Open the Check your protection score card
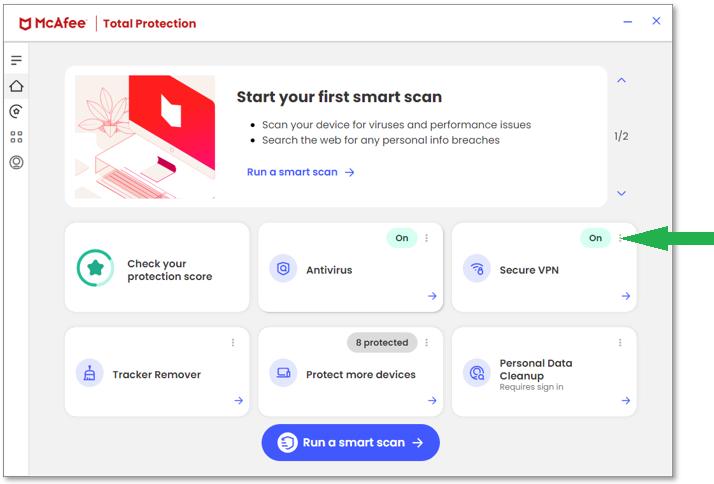 click(157, 267)
